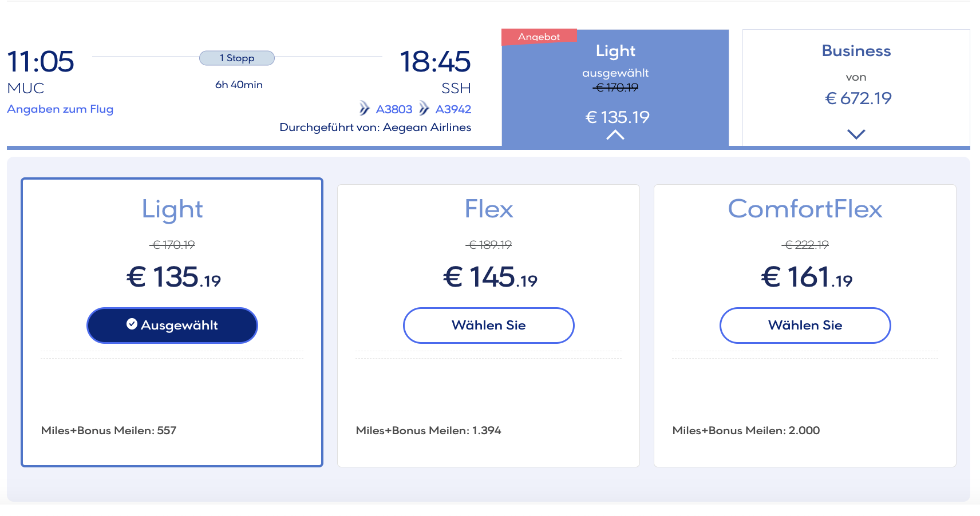Click the Aegean logo icon beside A3942

tap(424, 108)
